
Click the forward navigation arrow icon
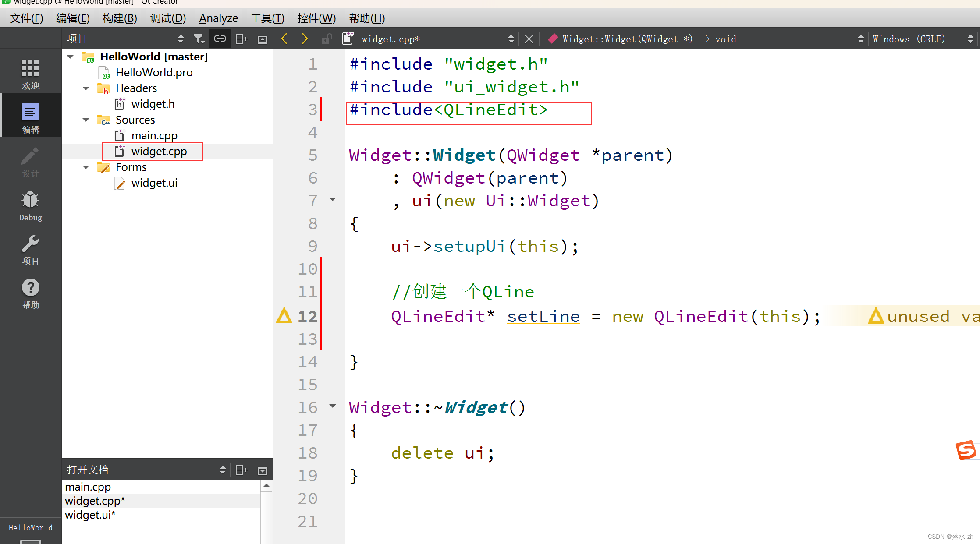click(x=303, y=39)
